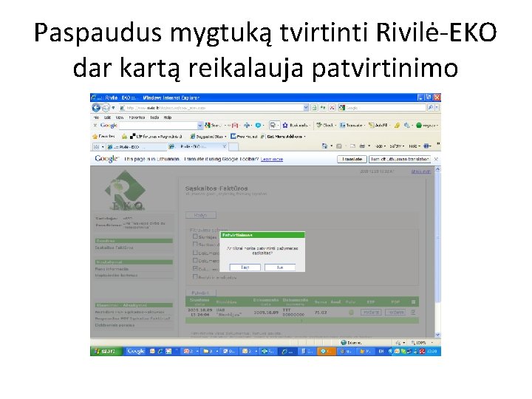Untick the checked filter checkbox
This screenshot has width=532, height=399.
pos(195,268)
